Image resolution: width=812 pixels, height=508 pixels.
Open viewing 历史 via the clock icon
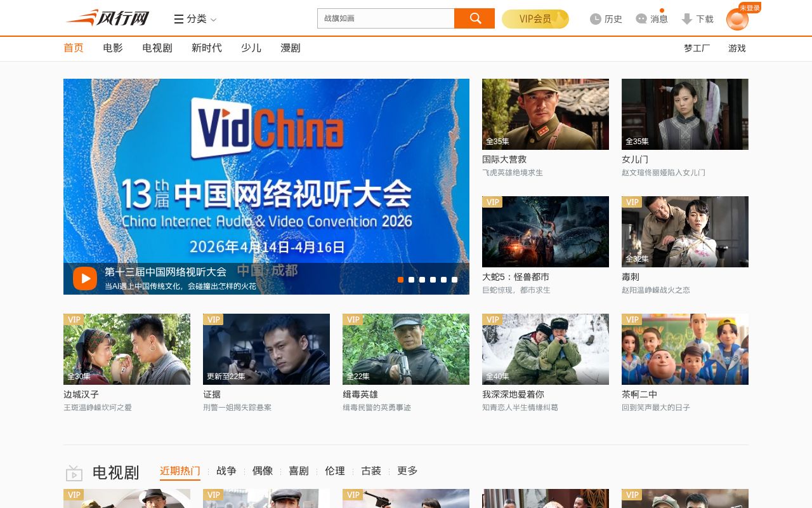(606, 19)
